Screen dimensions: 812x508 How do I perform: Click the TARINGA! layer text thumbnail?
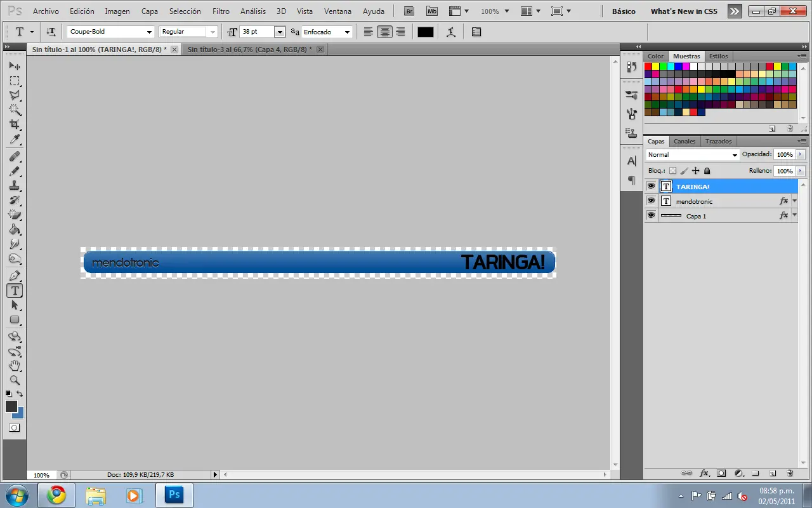click(x=666, y=187)
